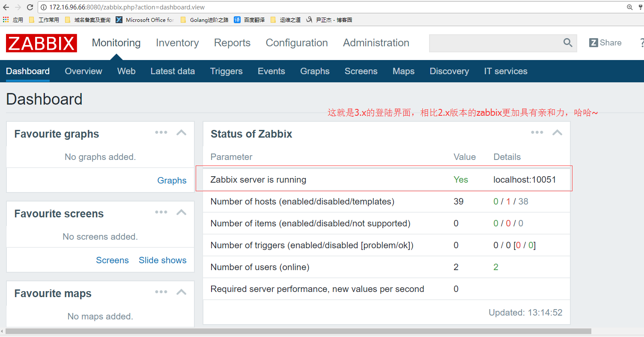
Task: Click the browser back arrow
Action: [6, 7]
